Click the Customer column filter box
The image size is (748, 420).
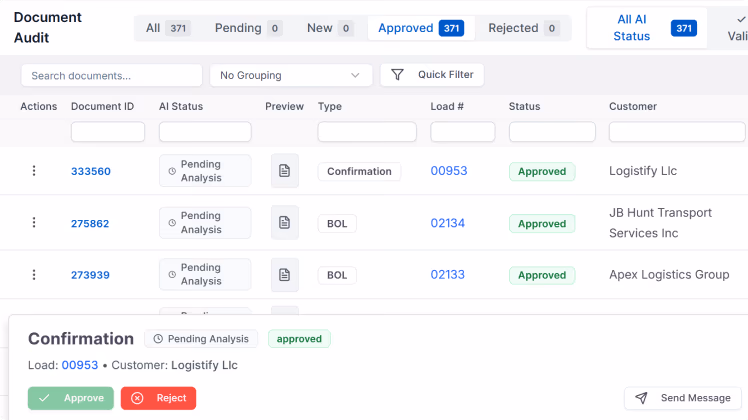677,132
